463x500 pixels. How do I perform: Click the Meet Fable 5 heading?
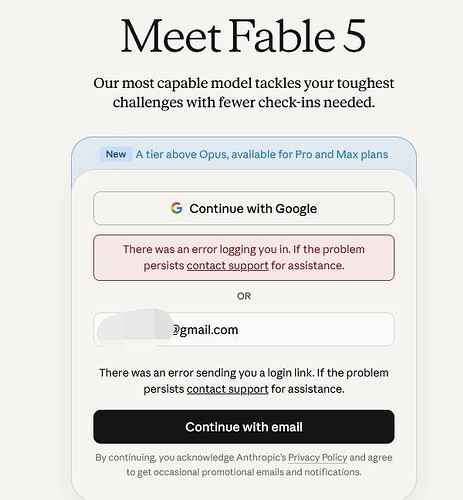click(x=244, y=36)
